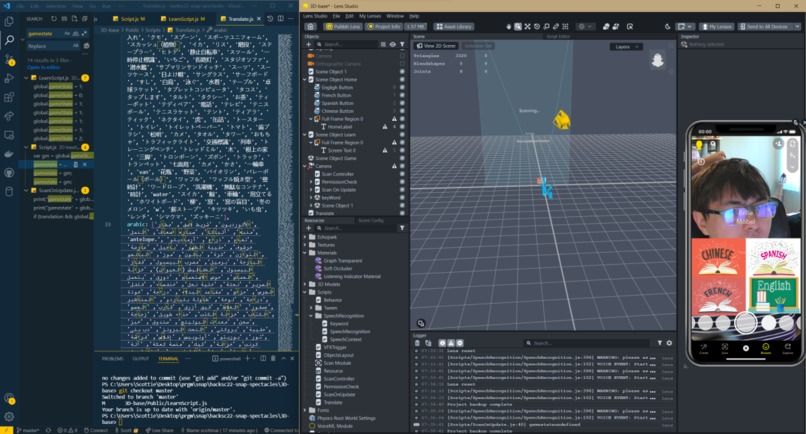The height and width of the screenshot is (434, 806).
Task: Click Open in editor link in search panel
Action: click(43, 67)
